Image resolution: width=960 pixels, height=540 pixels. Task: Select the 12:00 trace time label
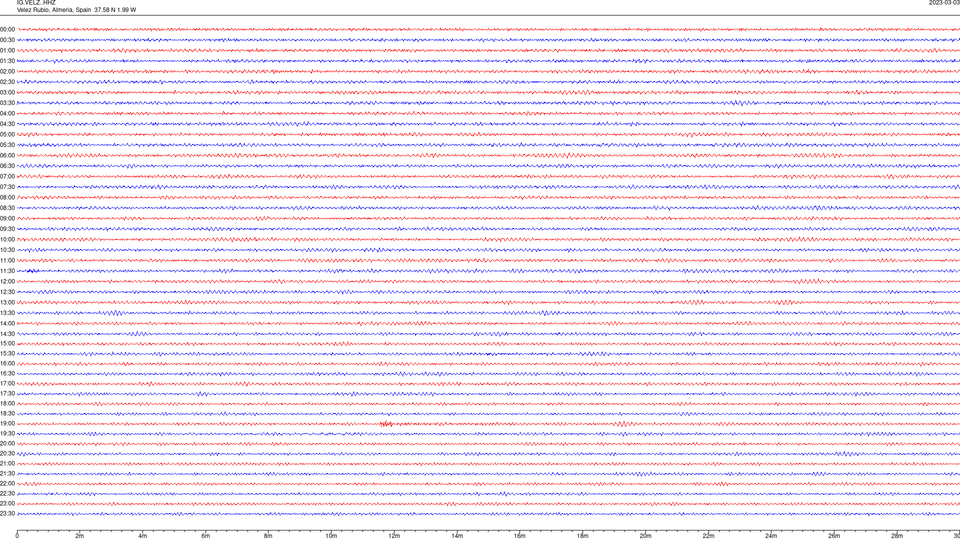click(x=7, y=282)
